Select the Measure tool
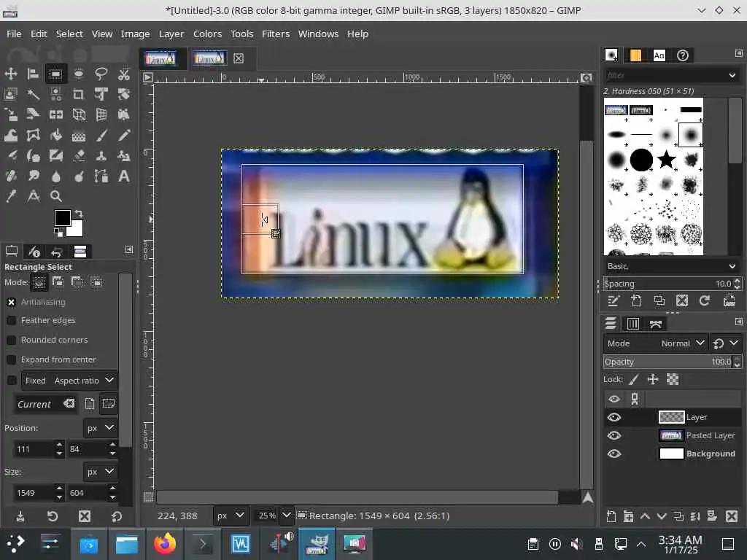This screenshot has width=747, height=560. click(33, 196)
